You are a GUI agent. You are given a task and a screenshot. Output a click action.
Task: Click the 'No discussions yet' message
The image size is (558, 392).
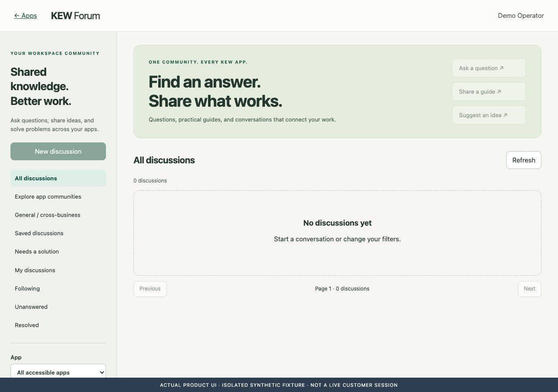[x=337, y=223]
